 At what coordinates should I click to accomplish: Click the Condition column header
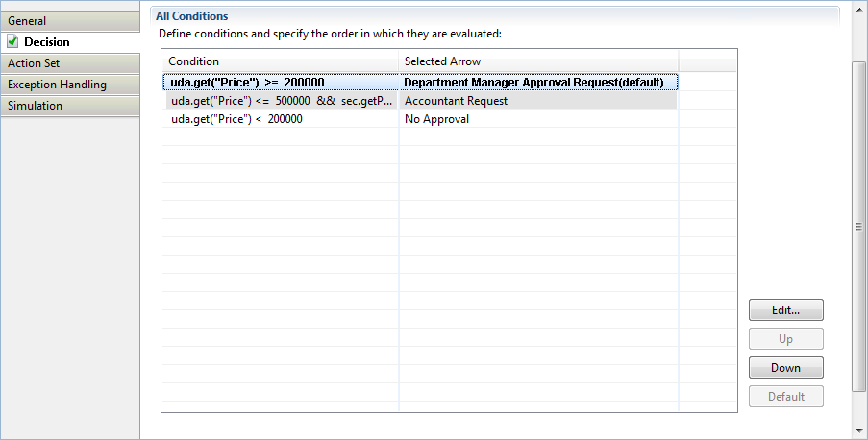tap(279, 61)
